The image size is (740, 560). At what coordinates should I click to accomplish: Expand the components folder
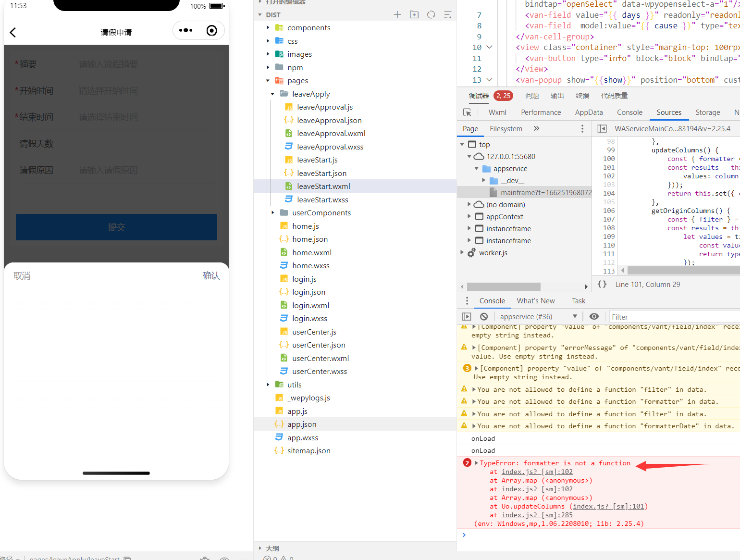[x=268, y=28]
